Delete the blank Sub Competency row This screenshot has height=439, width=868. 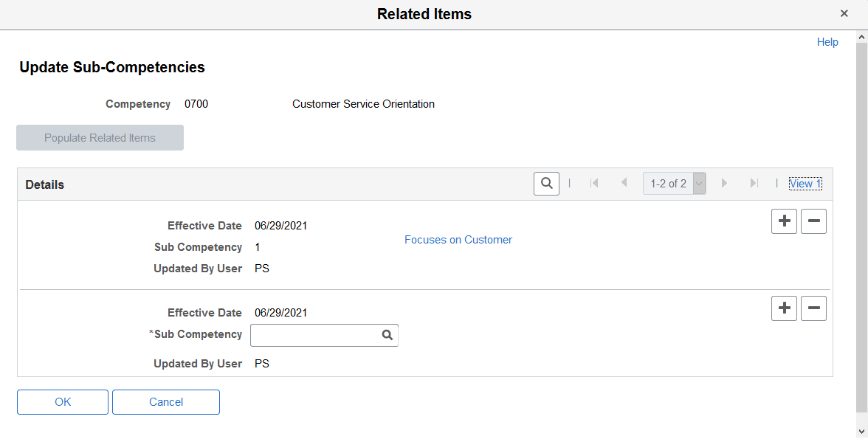point(813,308)
